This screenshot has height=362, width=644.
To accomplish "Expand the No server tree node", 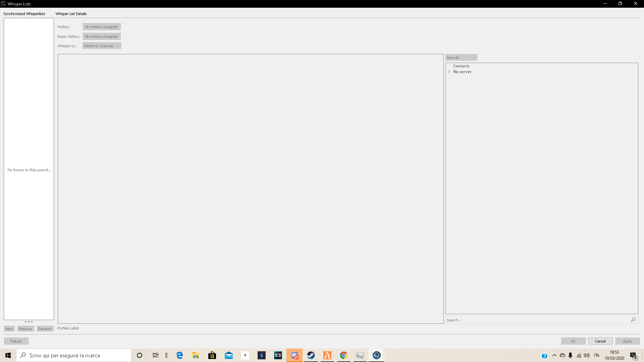I will tap(449, 72).
